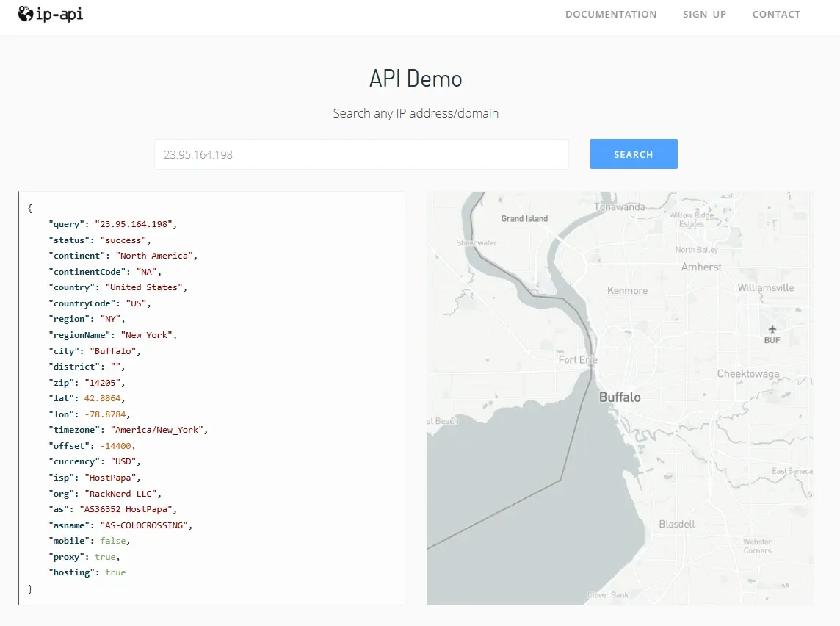Click the ip-api globe logo
Image resolution: width=840 pixels, height=626 pixels.
[x=51, y=14]
